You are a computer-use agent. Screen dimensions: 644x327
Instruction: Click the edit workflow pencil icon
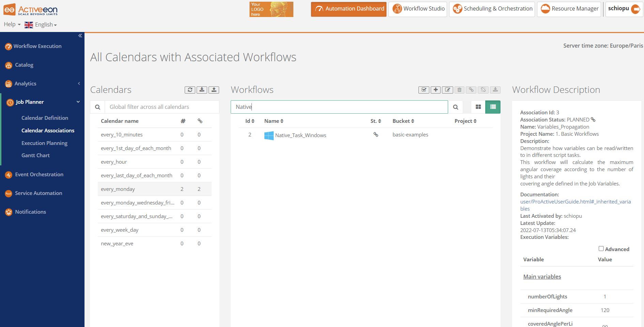click(447, 90)
